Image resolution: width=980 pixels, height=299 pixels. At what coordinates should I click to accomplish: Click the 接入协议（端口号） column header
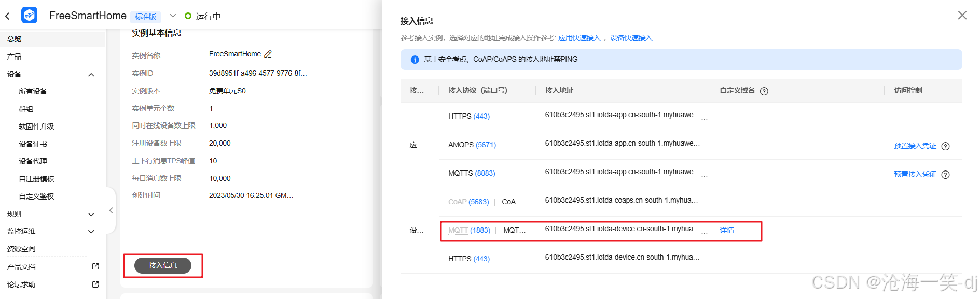pos(478,90)
